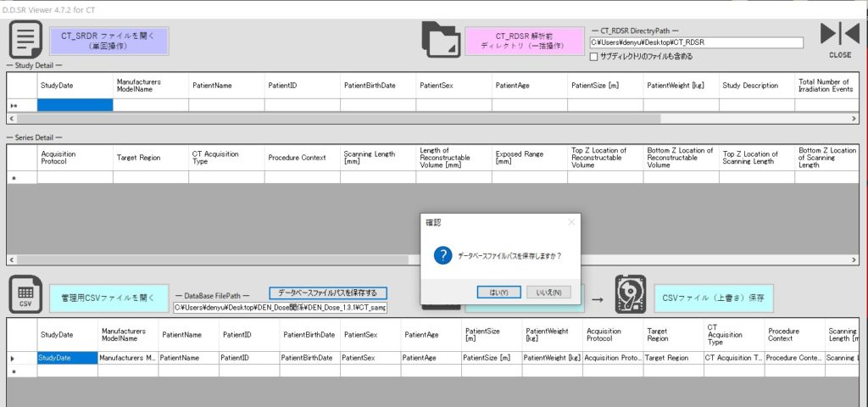Viewport: 868px width, 407px height.
Task: Click データベースファイルパスを保存する button
Action: [x=328, y=293]
